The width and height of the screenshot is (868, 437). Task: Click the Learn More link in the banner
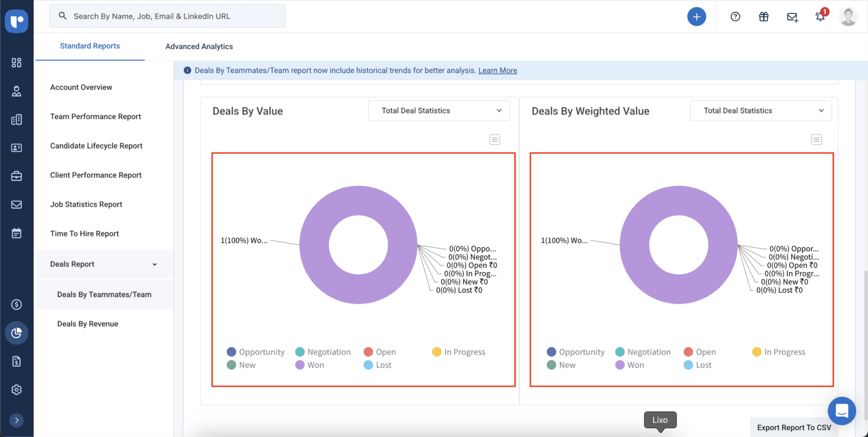coord(497,70)
